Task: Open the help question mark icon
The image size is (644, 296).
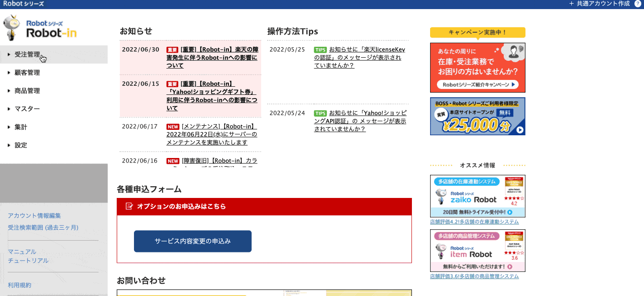Action: [638, 4]
